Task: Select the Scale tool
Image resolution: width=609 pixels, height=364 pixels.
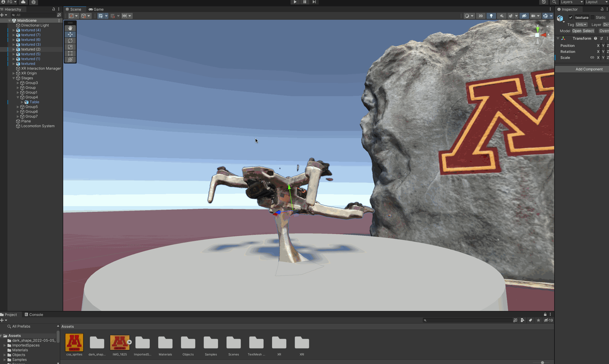Action: pyautogui.click(x=70, y=47)
